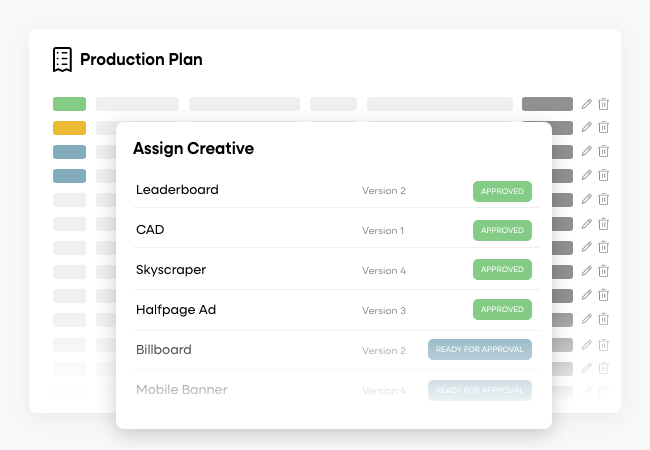Delete the green-tagged first row with trash icon
This screenshot has height=450, width=650.
pyautogui.click(x=604, y=104)
